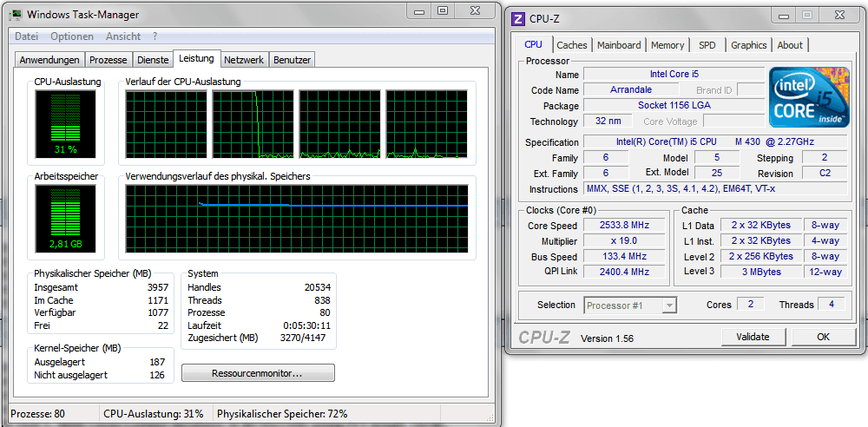Switch to the Netzwerk tab
868x427 pixels.
(x=244, y=60)
